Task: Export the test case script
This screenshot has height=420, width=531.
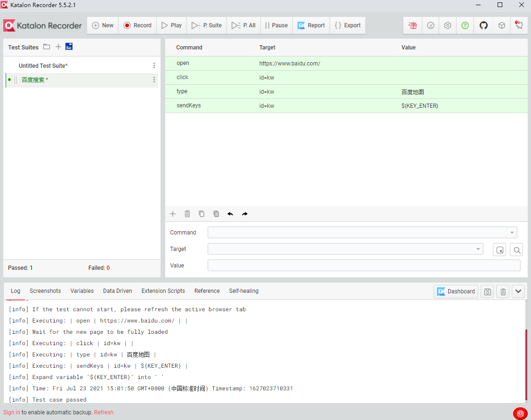Action: tap(347, 25)
